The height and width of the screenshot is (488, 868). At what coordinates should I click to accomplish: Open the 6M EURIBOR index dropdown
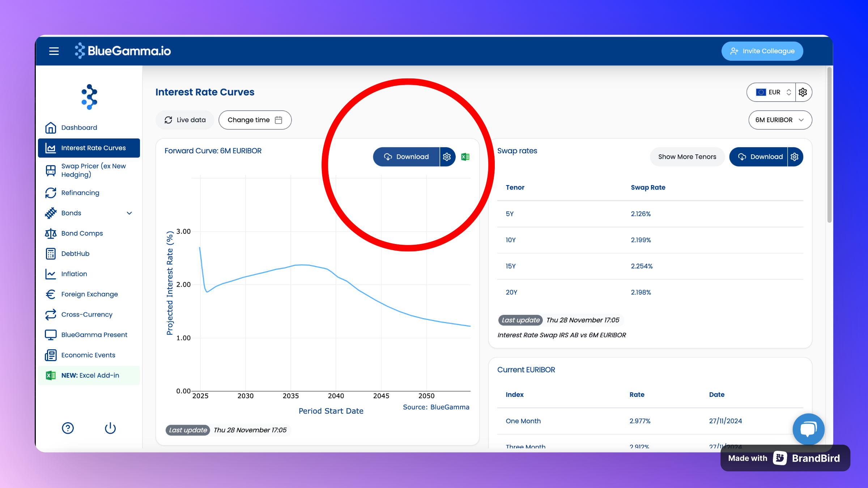point(780,120)
